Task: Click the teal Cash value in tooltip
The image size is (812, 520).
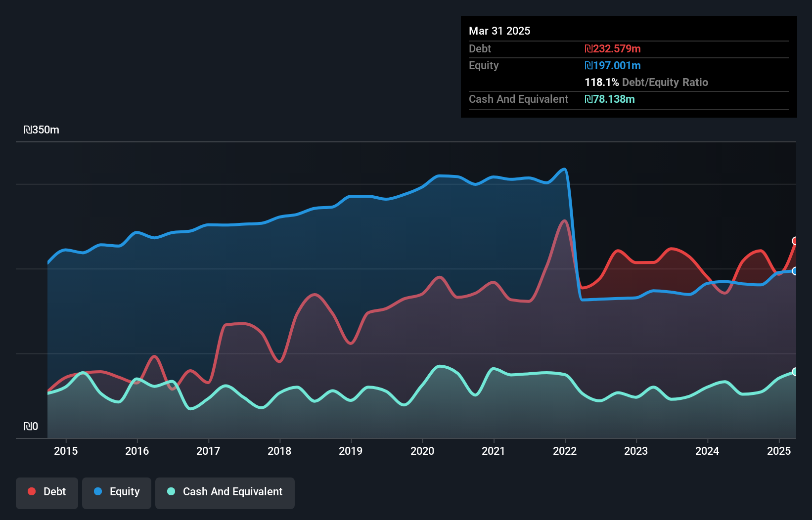Action: 610,99
